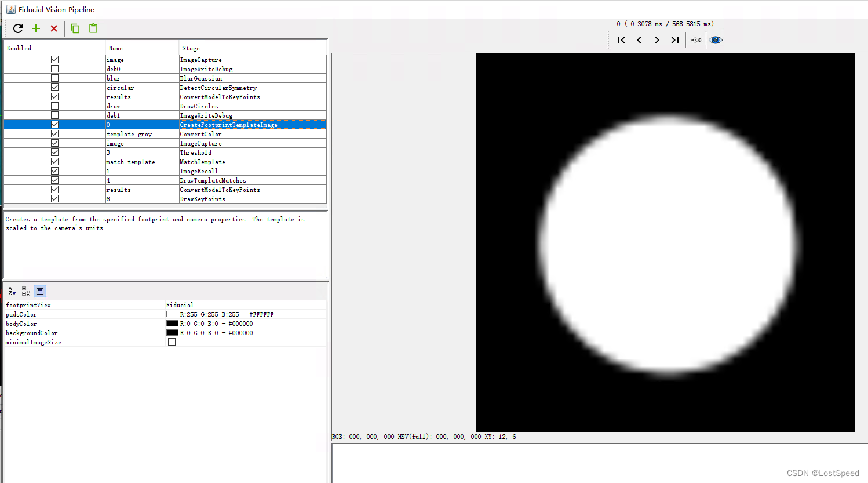Click the padsColor white swatch
The width and height of the screenshot is (868, 483).
coord(172,314)
